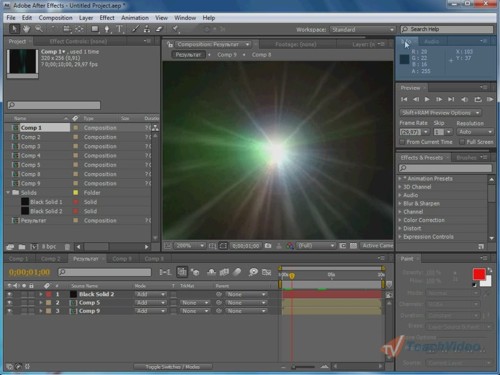
Task: Click Toggle Switches / Modes button
Action: [x=172, y=367]
